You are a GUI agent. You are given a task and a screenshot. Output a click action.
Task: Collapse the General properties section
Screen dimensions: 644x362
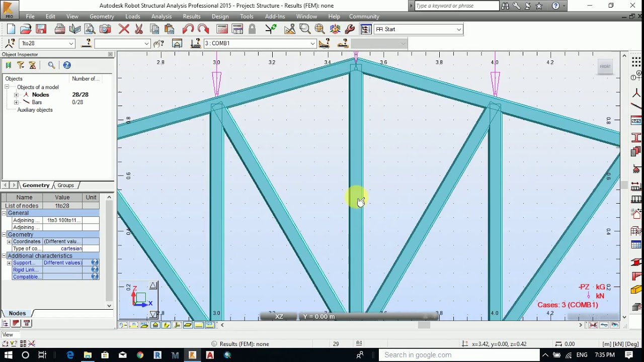(4, 213)
